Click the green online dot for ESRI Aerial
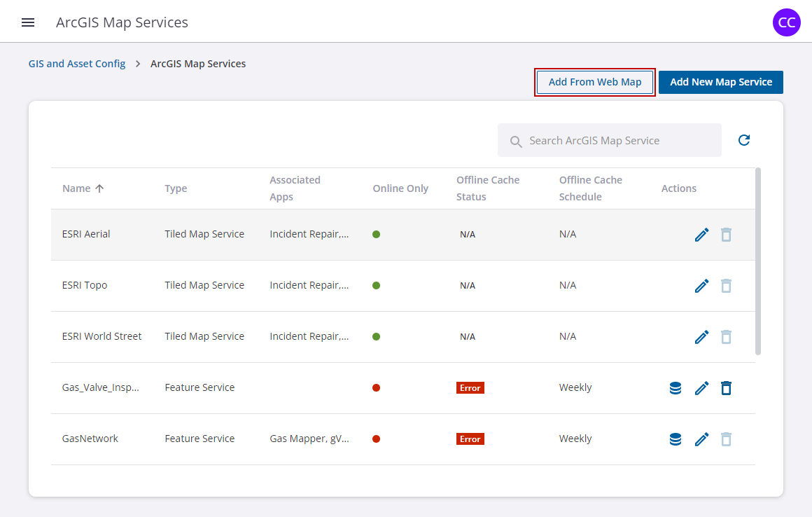Viewport: 812px width, 517px height. [x=376, y=234]
